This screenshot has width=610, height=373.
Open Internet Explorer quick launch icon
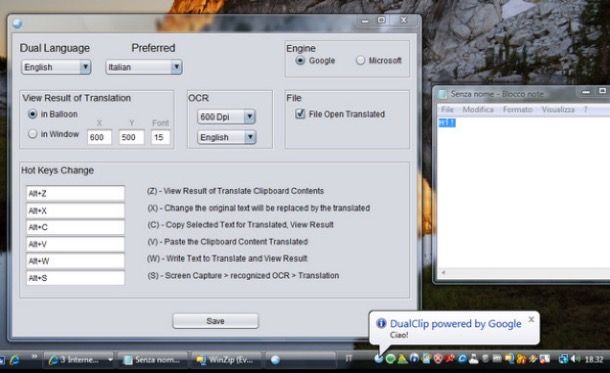point(14,360)
